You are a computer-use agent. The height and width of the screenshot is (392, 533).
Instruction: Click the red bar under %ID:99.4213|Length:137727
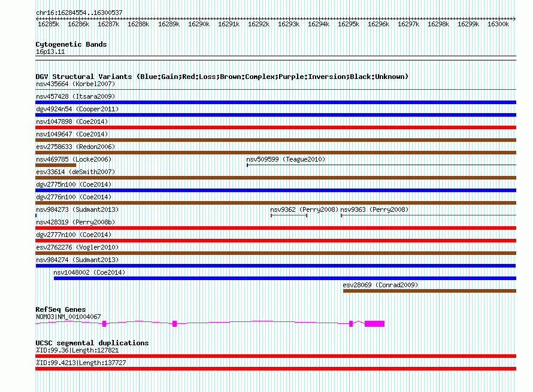coord(275,369)
